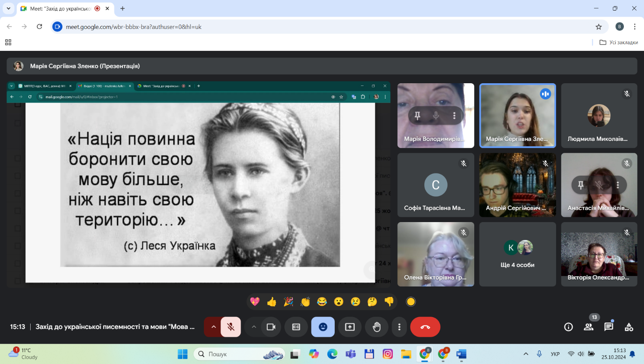Toggle closed captions button
Image resolution: width=644 pixels, height=364 pixels.
(x=296, y=327)
